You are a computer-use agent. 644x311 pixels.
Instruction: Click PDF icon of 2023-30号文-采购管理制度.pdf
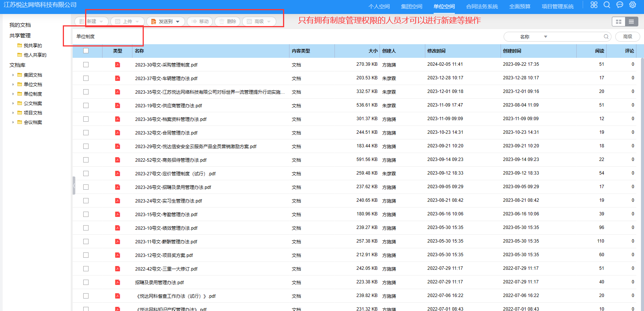pos(118,65)
